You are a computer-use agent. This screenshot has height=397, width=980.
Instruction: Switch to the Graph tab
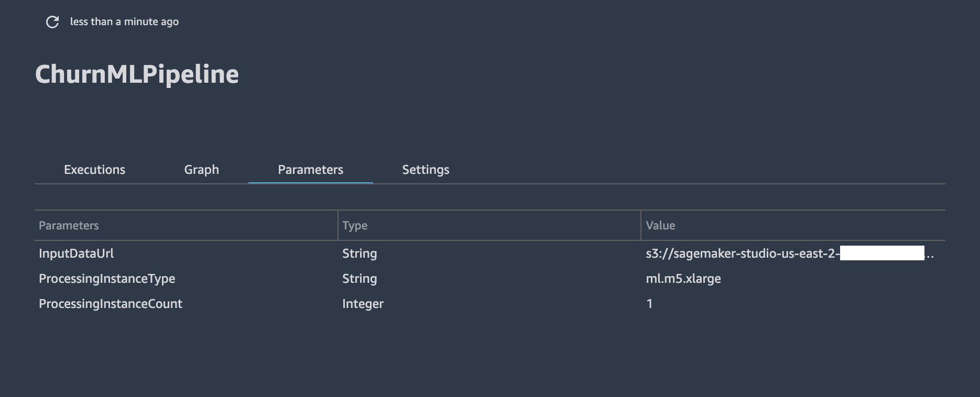[x=202, y=170]
